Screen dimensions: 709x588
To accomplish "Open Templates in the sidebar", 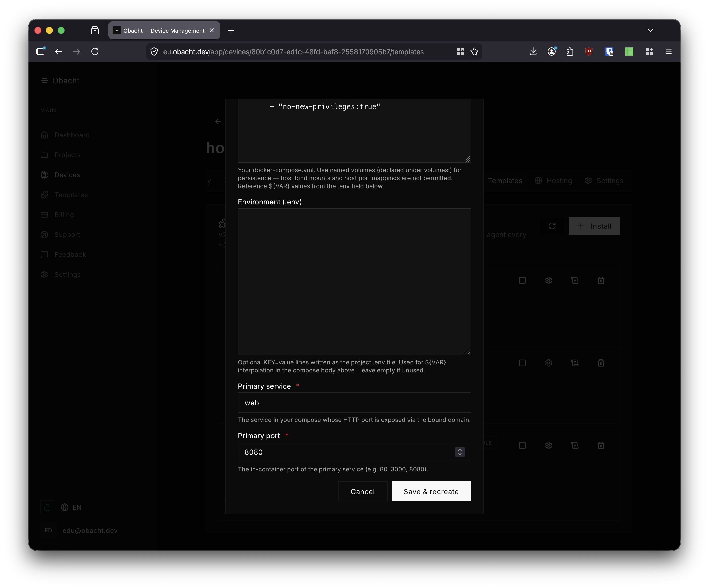I will pyautogui.click(x=64, y=195).
